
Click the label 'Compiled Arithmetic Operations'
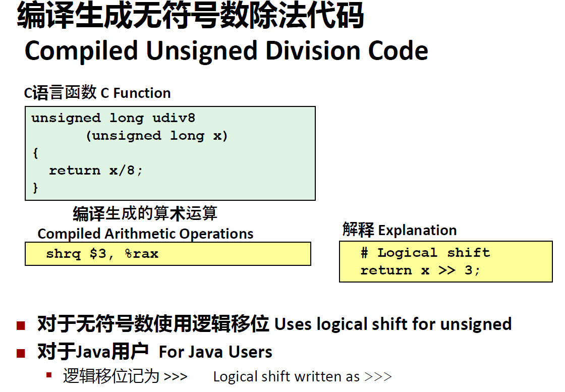point(146,234)
